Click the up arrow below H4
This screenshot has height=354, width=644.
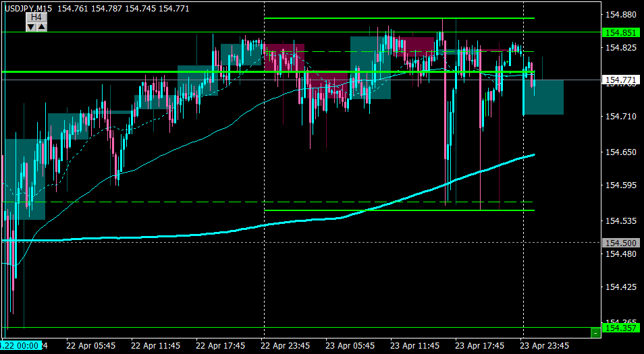(x=42, y=28)
